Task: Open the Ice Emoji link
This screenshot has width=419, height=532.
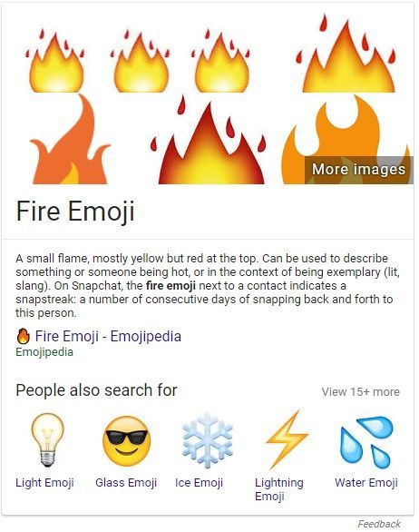Action: point(199,482)
